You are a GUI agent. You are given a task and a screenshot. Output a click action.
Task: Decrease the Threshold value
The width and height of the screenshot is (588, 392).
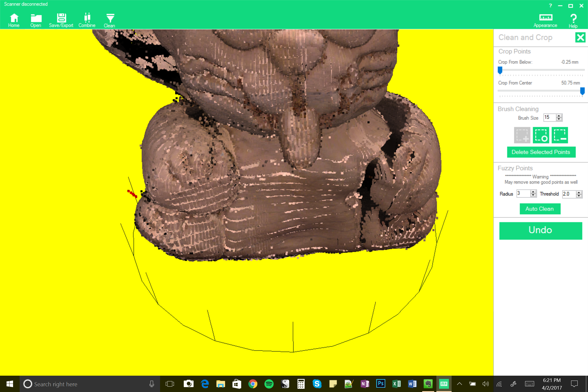(579, 196)
